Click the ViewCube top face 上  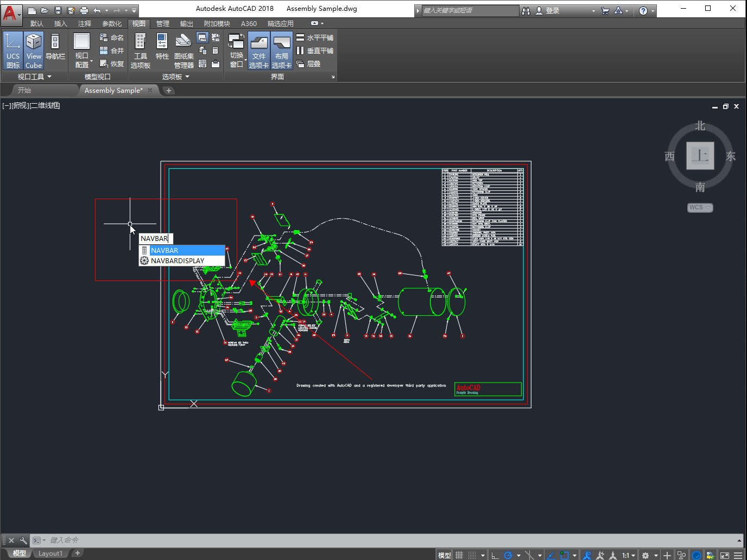pyautogui.click(x=700, y=156)
